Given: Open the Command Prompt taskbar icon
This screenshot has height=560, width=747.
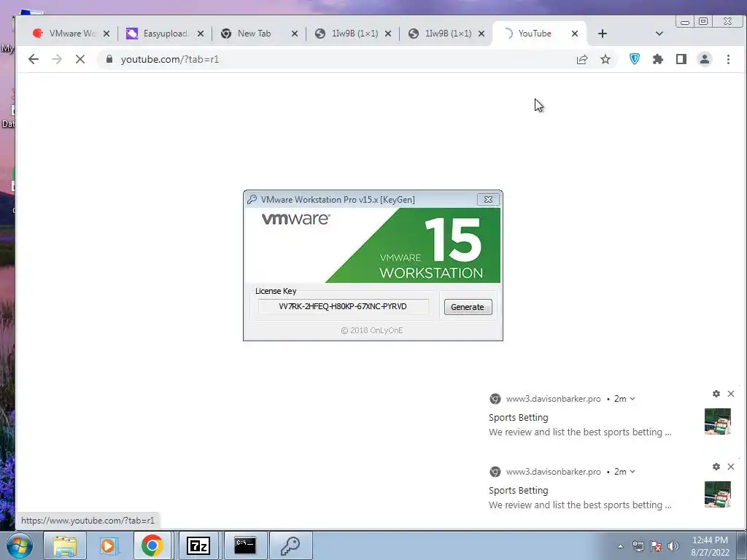Looking at the screenshot, I should (x=245, y=545).
